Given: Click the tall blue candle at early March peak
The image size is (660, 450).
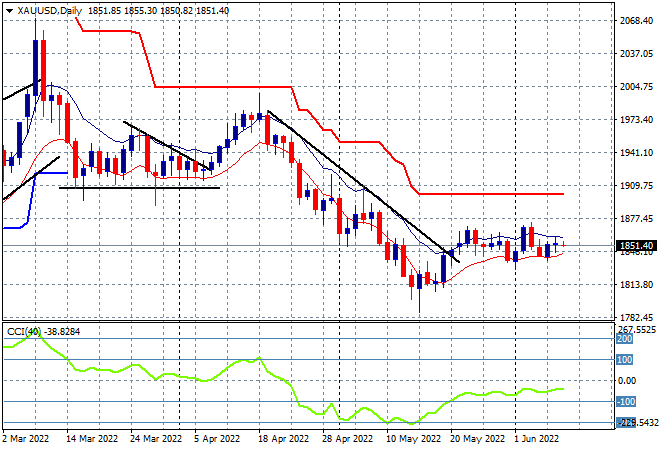Looking at the screenshot, I should pyautogui.click(x=35, y=67).
